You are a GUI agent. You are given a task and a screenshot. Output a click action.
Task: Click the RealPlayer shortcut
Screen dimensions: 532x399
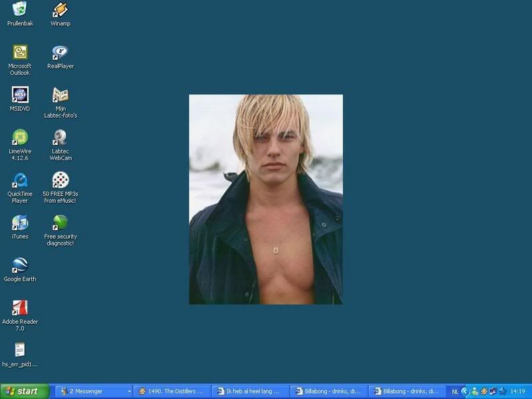pyautogui.click(x=61, y=53)
